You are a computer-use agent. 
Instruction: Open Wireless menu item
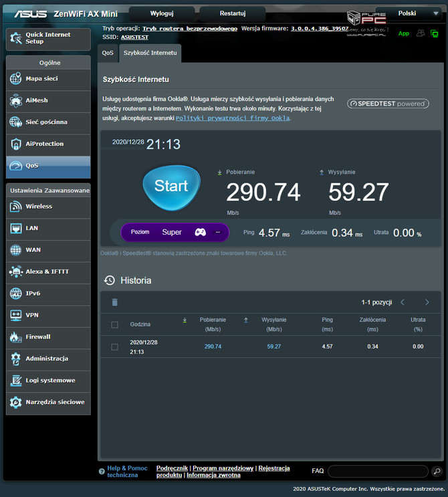pos(48,206)
